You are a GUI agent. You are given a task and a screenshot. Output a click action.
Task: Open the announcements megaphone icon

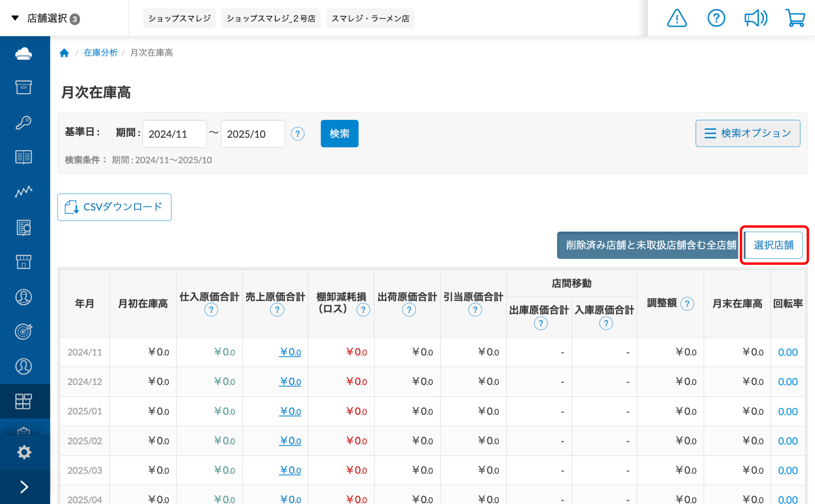click(755, 18)
